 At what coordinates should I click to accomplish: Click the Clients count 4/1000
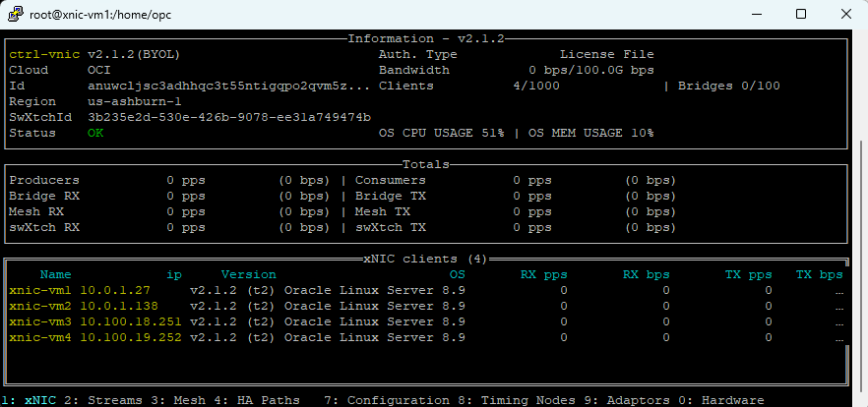(x=535, y=87)
